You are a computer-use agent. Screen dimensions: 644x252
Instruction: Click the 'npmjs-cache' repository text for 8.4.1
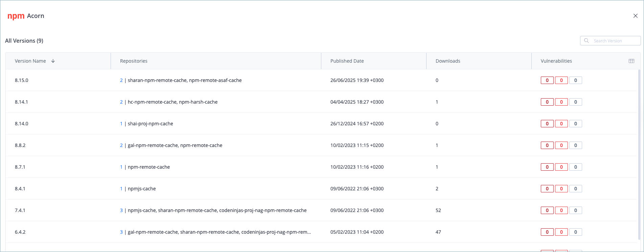142,189
